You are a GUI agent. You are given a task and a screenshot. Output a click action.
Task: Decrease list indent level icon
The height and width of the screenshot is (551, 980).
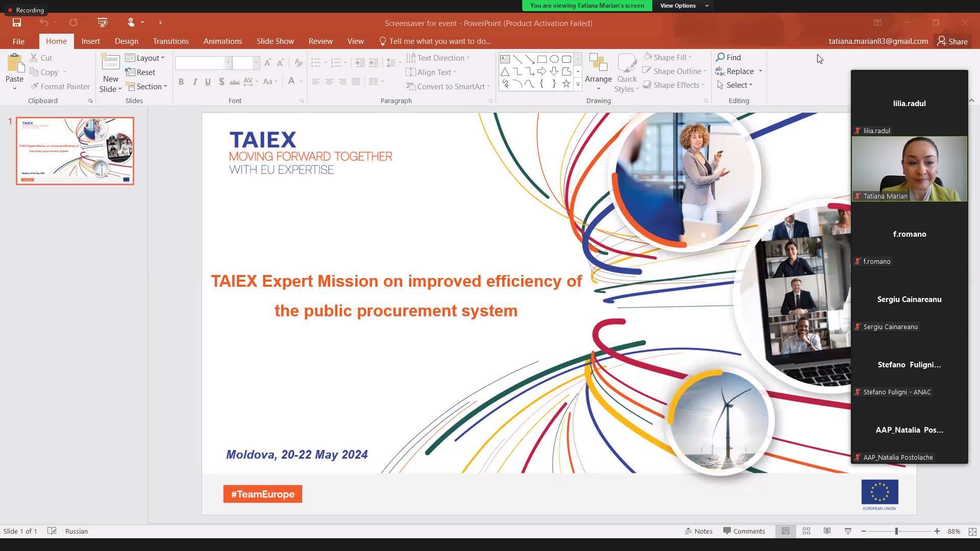(360, 63)
